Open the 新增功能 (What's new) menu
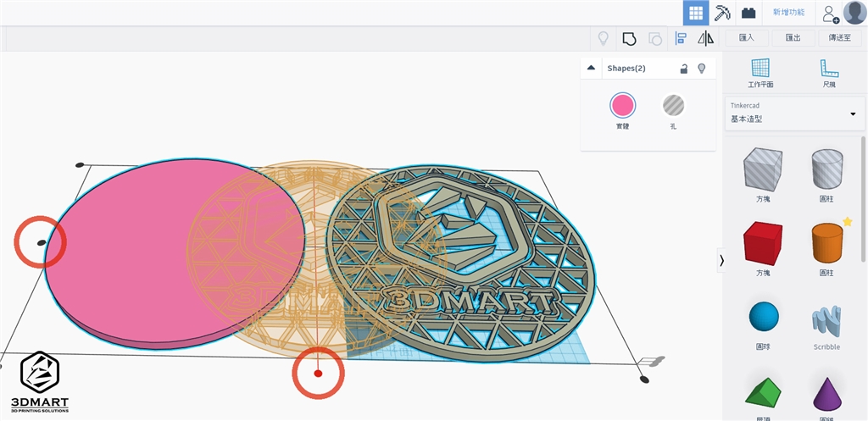The height and width of the screenshot is (421, 868). pos(787,13)
